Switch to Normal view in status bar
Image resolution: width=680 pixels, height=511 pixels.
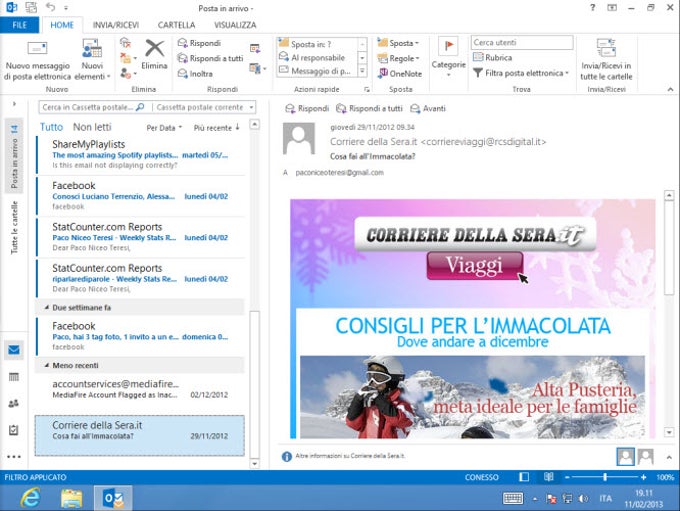click(524, 477)
